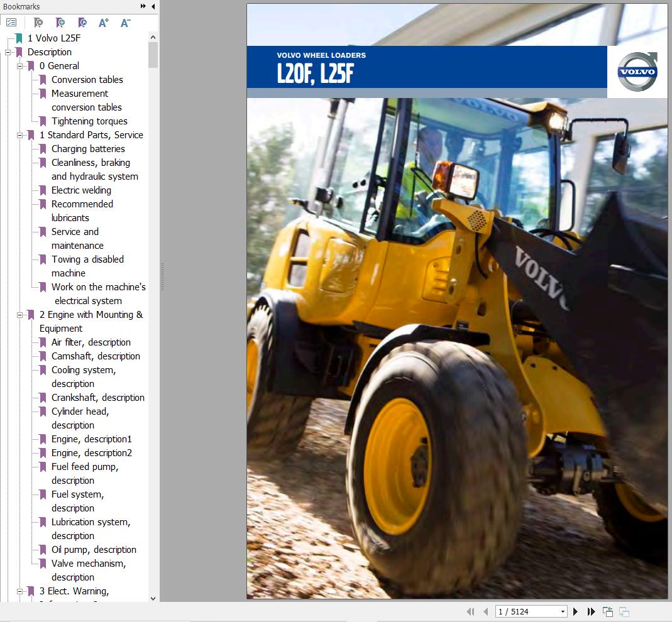The height and width of the screenshot is (622, 672).
Task: Open the Bookmarks panel options list
Action: (x=11, y=22)
